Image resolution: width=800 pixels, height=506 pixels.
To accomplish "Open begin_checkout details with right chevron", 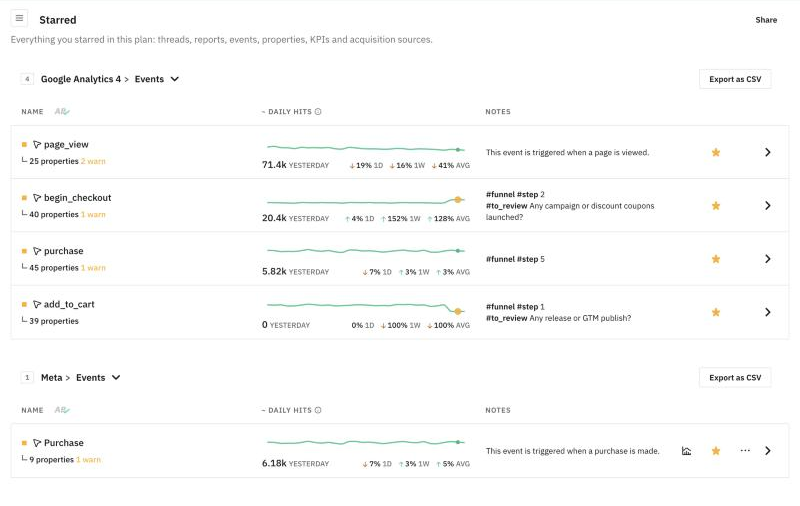I will pos(767,206).
